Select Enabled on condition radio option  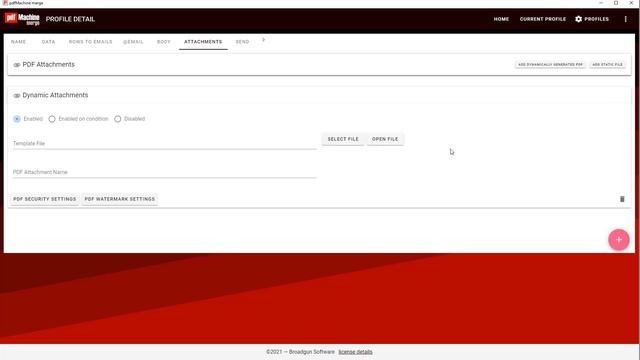pos(52,119)
